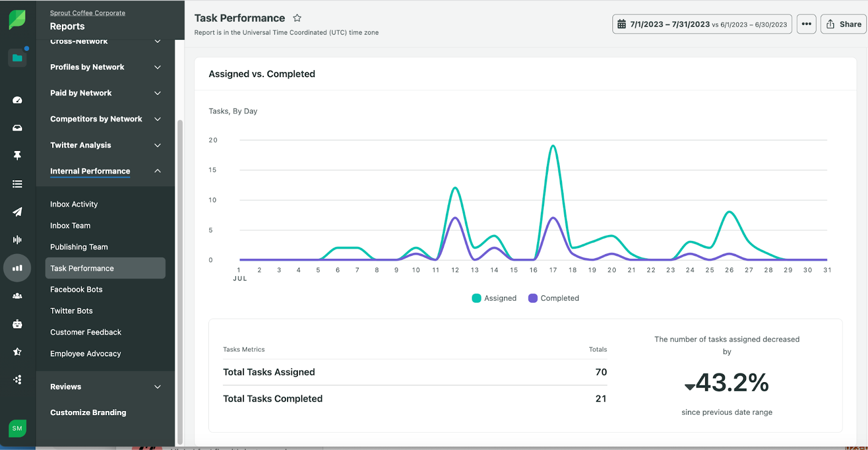Viewport: 868px width, 450px height.
Task: Click the pushpin icon in sidebar
Action: point(17,156)
